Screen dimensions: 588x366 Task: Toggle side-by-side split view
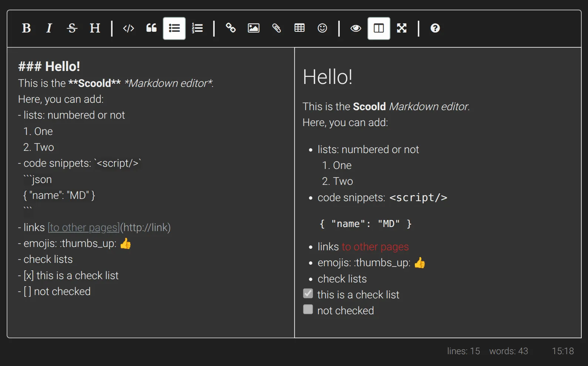pos(379,28)
